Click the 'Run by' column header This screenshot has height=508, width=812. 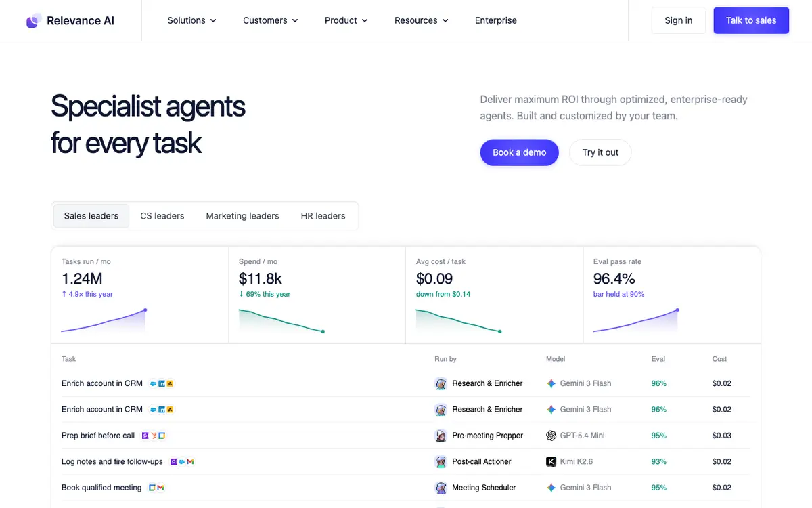(x=445, y=359)
